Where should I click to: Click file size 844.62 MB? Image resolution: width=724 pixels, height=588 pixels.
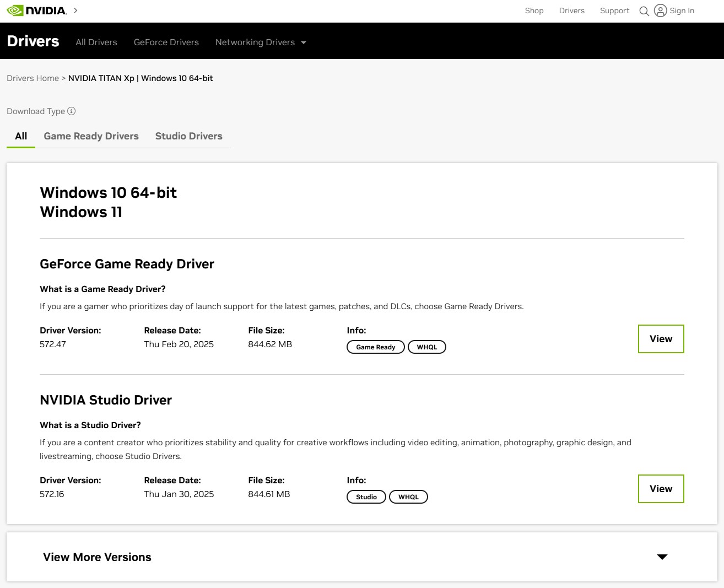(x=270, y=344)
